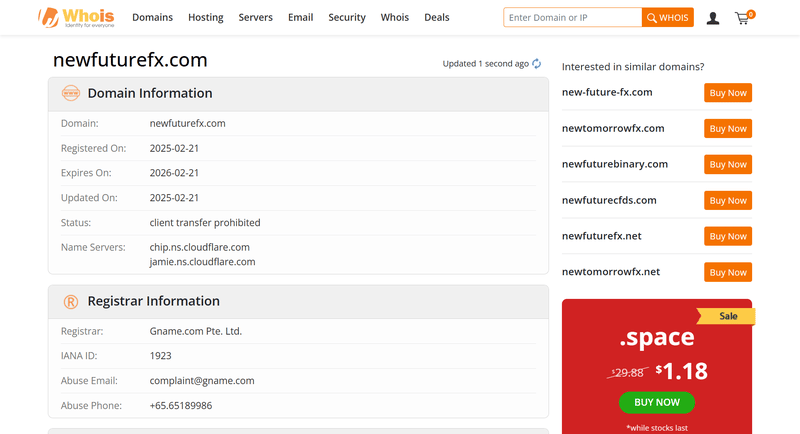This screenshot has height=434, width=800.
Task: Buy Now for newtomorrowfx.com
Action: point(728,128)
